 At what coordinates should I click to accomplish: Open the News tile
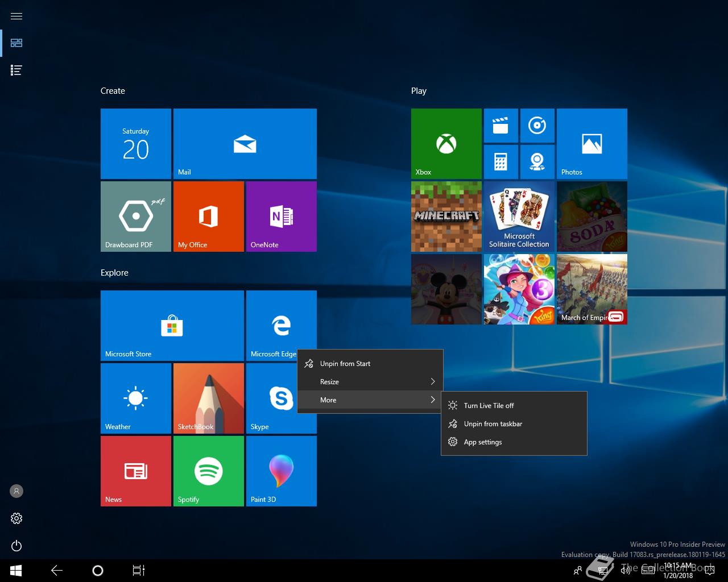click(136, 471)
